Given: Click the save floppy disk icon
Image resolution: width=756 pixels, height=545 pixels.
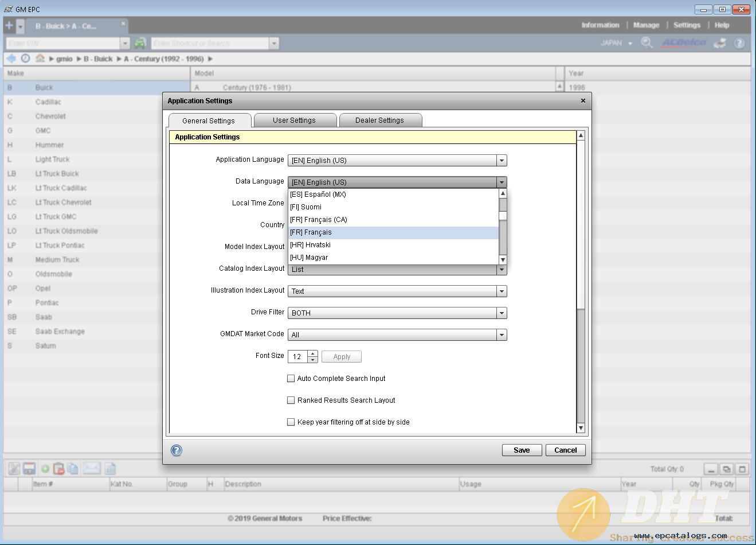Looking at the screenshot, I should coord(29,469).
